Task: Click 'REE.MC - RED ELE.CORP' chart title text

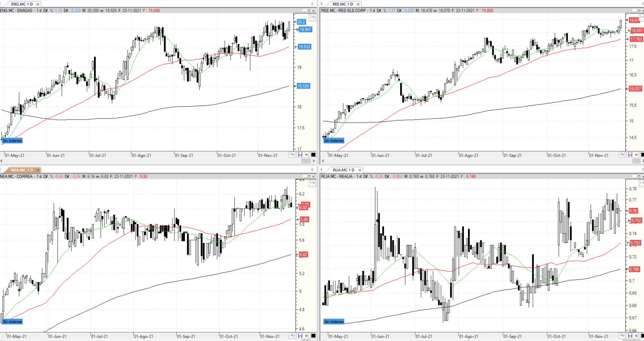Action: [344, 11]
